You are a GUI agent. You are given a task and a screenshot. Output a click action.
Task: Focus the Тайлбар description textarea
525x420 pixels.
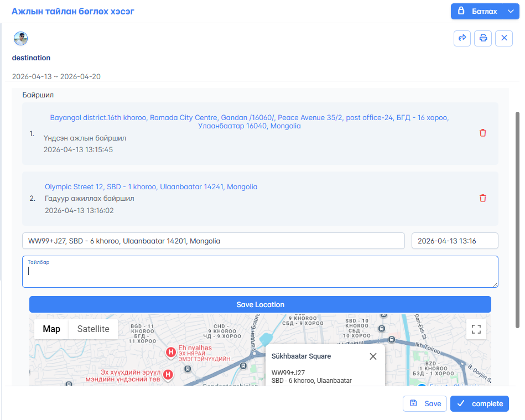point(260,272)
